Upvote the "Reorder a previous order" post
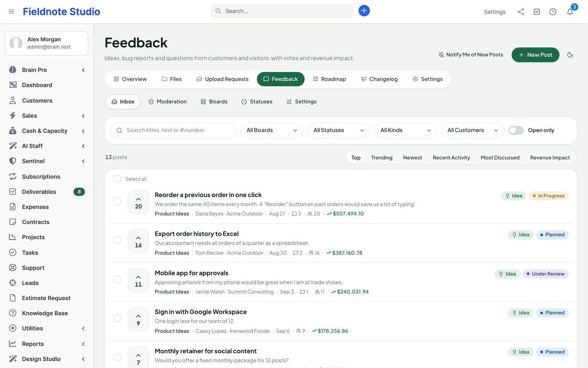 pyautogui.click(x=138, y=202)
